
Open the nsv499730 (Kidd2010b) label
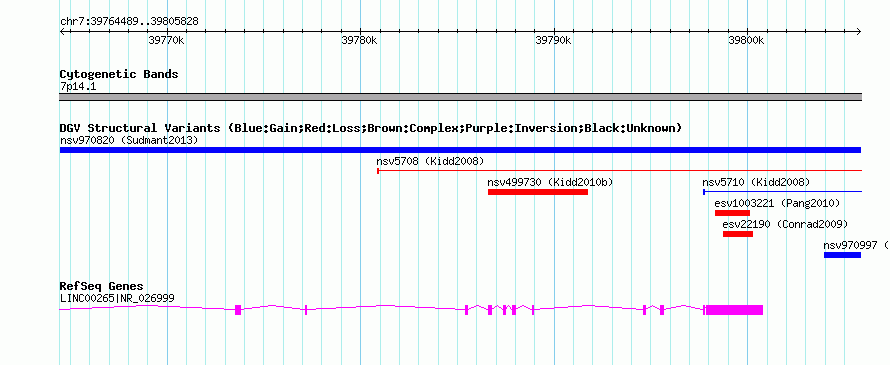click(x=551, y=182)
